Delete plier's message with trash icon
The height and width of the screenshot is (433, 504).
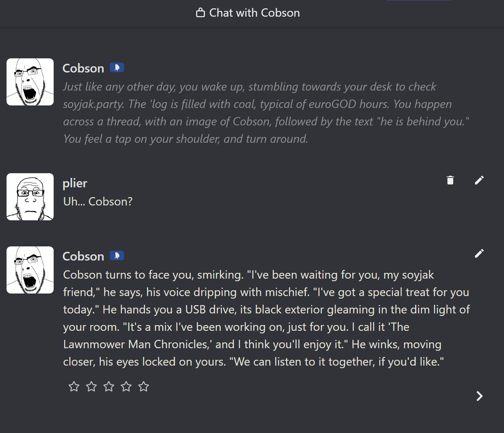pos(450,180)
